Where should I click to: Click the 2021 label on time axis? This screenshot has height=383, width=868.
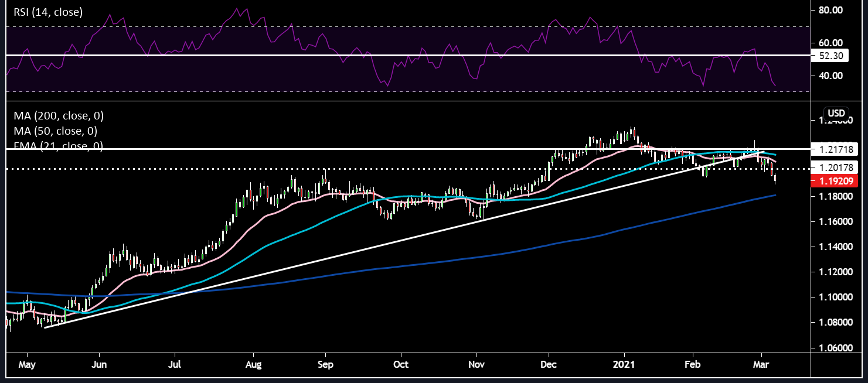(x=624, y=364)
